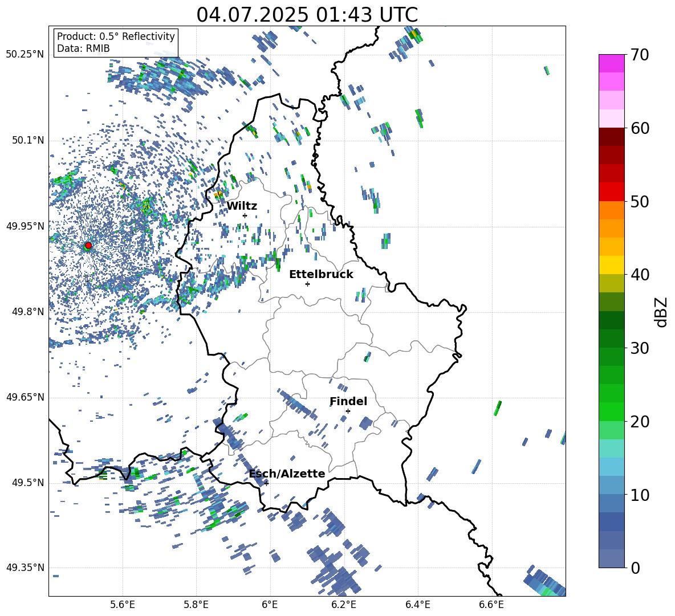Pick the bright red colorbar segment above 50
This screenshot has width=675, height=616.
pos(611,192)
